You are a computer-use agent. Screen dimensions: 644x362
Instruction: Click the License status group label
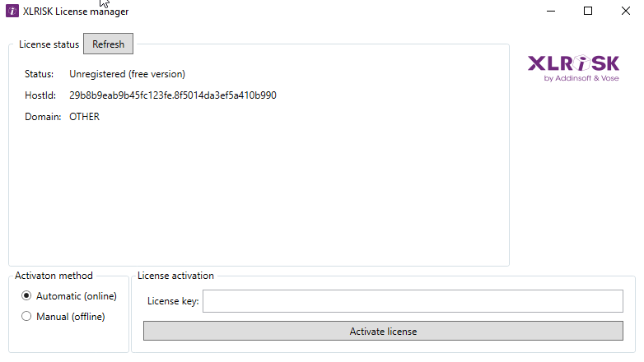49,44
